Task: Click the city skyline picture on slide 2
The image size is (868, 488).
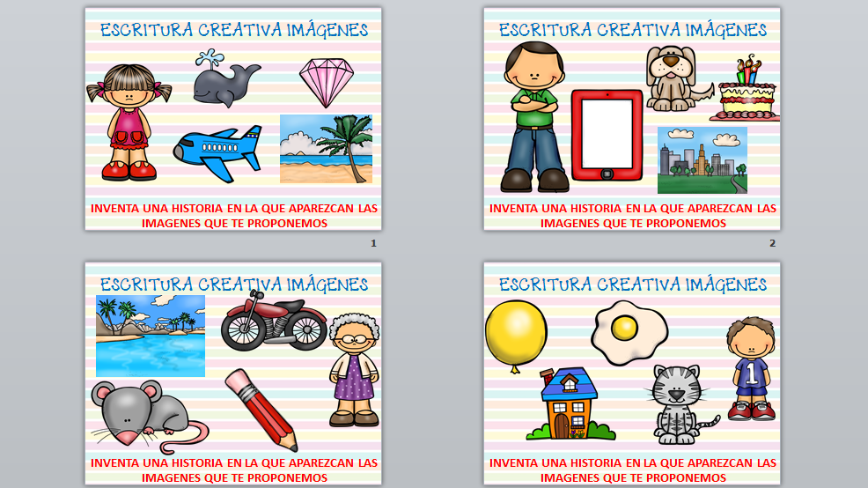Action: [702, 160]
